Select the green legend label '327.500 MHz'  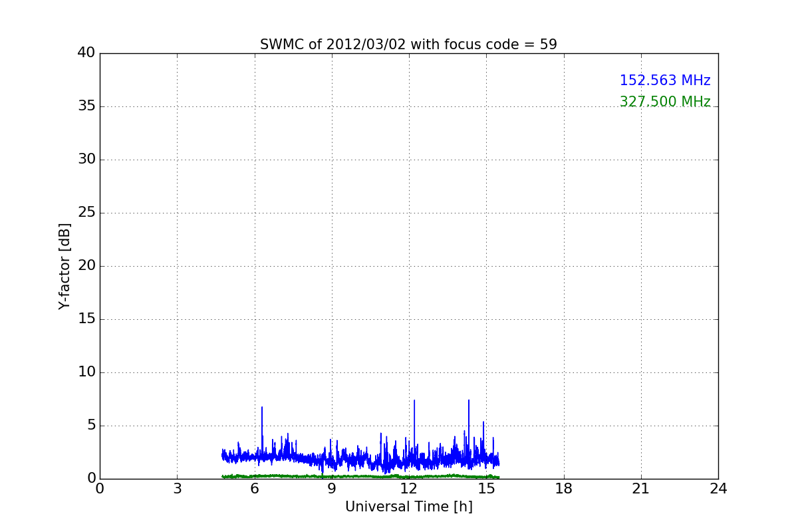(665, 102)
